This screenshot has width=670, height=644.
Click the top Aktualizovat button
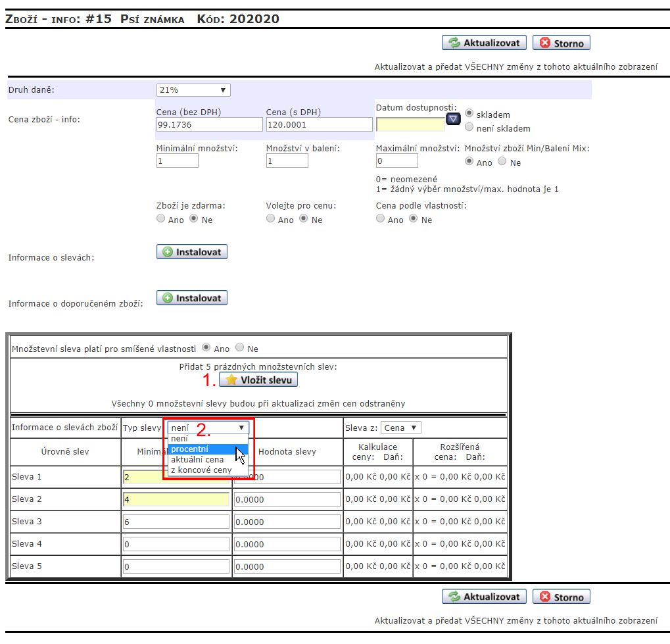point(484,43)
